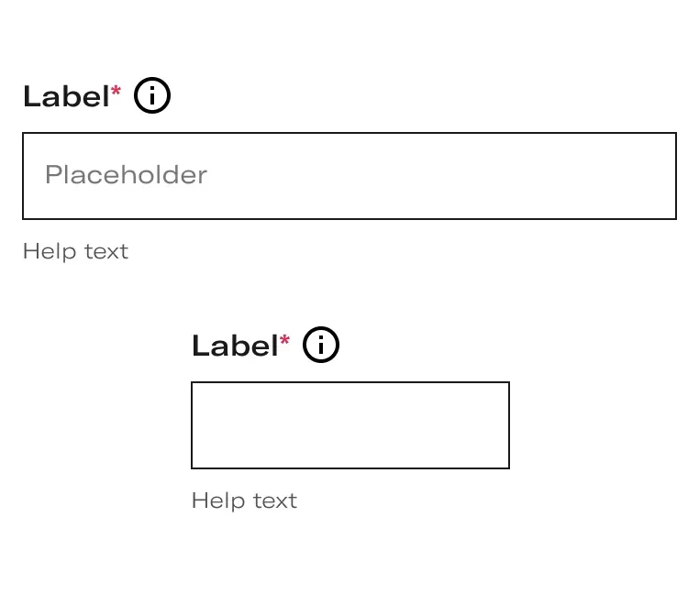Click the Help text under the wide field
The width and height of the screenshot is (699, 616).
click(76, 252)
